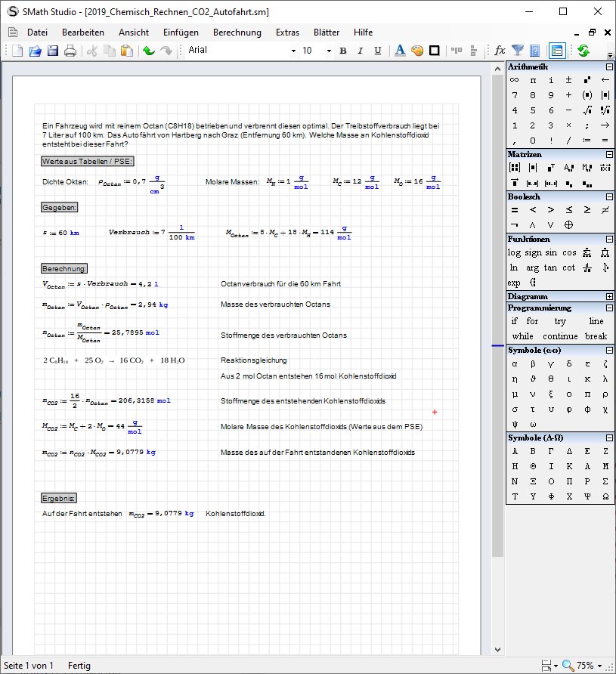Align regions horizontally in the toolbar

coord(457,51)
